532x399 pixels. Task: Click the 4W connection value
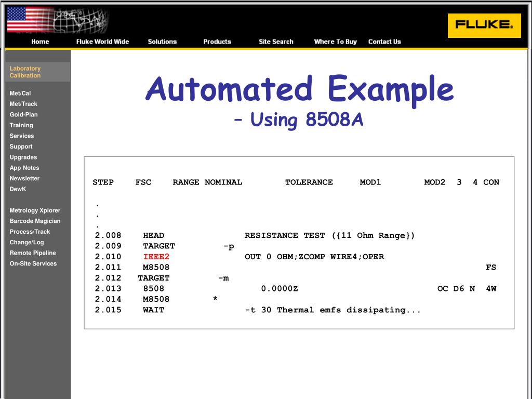pos(491,289)
